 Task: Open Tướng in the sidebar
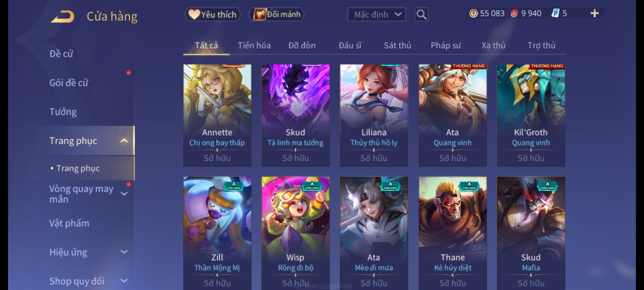point(63,112)
